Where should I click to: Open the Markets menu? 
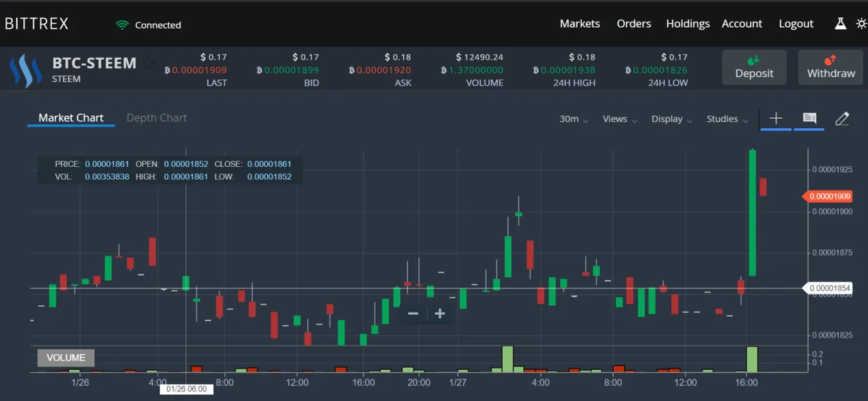tap(580, 24)
